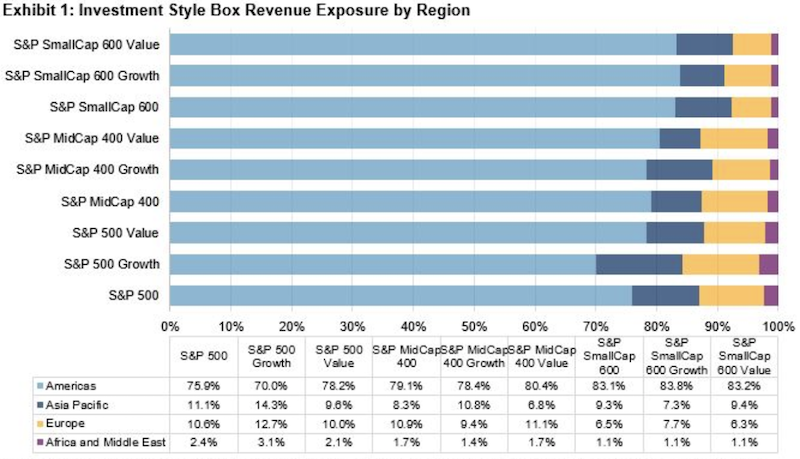The image size is (800, 459).
Task: Click the Europe bar segment for S&P 500 Growth
Action: tap(721, 264)
